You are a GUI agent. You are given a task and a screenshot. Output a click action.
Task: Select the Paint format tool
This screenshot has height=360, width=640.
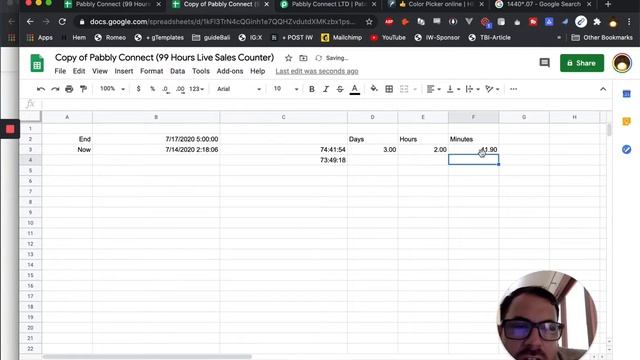(83, 89)
